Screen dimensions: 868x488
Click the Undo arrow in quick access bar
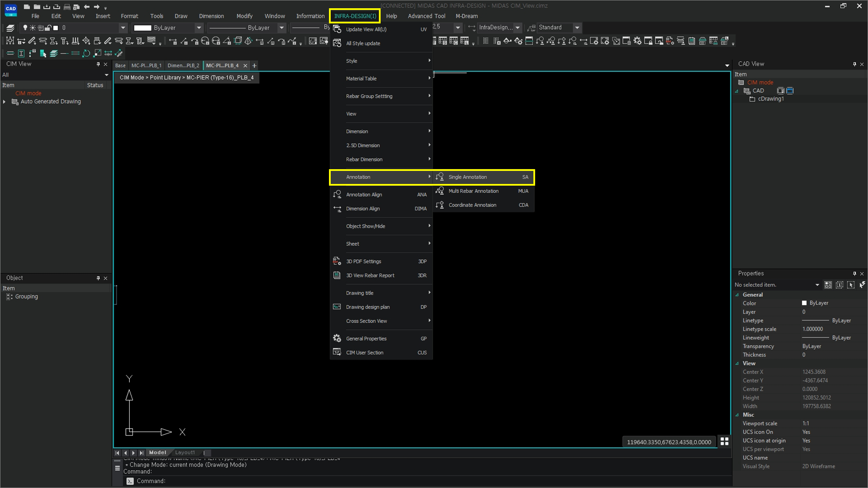click(x=87, y=7)
